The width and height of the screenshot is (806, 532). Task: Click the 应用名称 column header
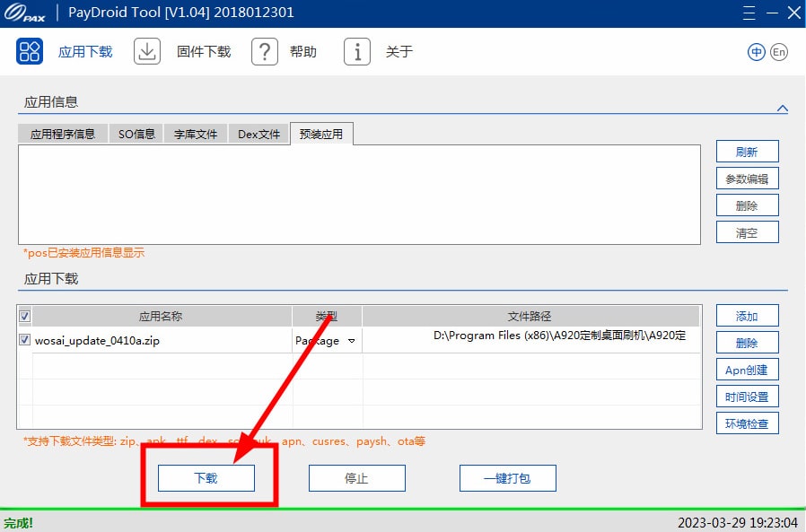pos(161,316)
